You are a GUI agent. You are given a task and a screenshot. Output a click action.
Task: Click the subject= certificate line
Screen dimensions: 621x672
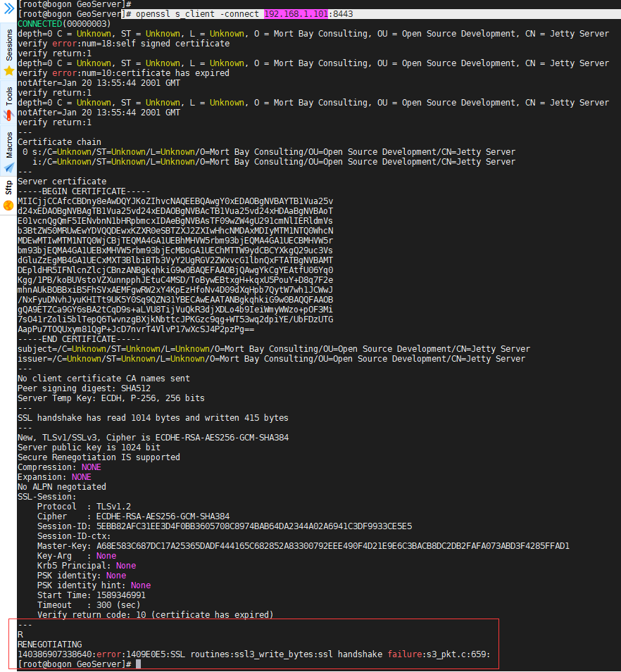pyautogui.click(x=274, y=349)
